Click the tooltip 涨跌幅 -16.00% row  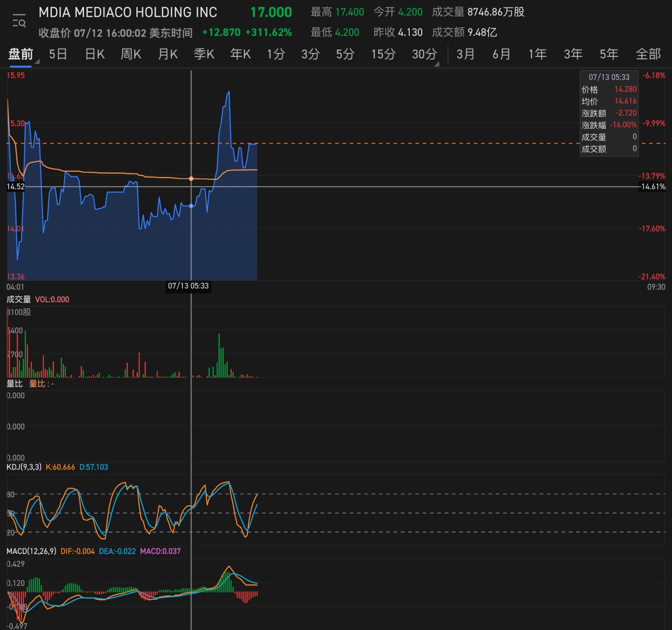(x=609, y=125)
